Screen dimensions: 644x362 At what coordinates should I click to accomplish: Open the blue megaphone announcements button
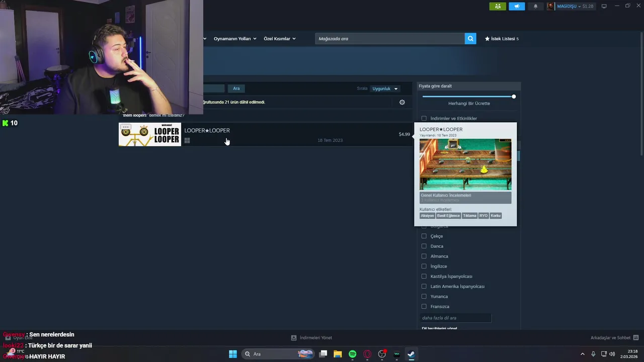tap(517, 6)
